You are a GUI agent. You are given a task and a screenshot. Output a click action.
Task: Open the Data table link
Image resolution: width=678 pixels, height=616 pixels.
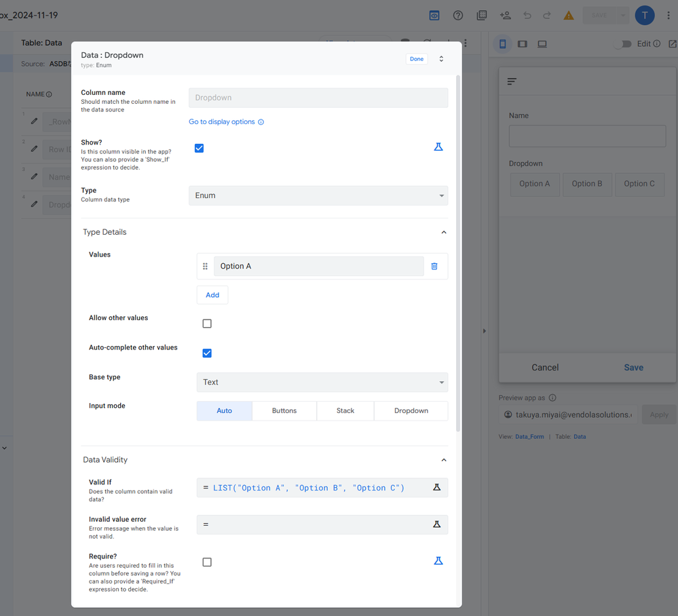pos(580,437)
